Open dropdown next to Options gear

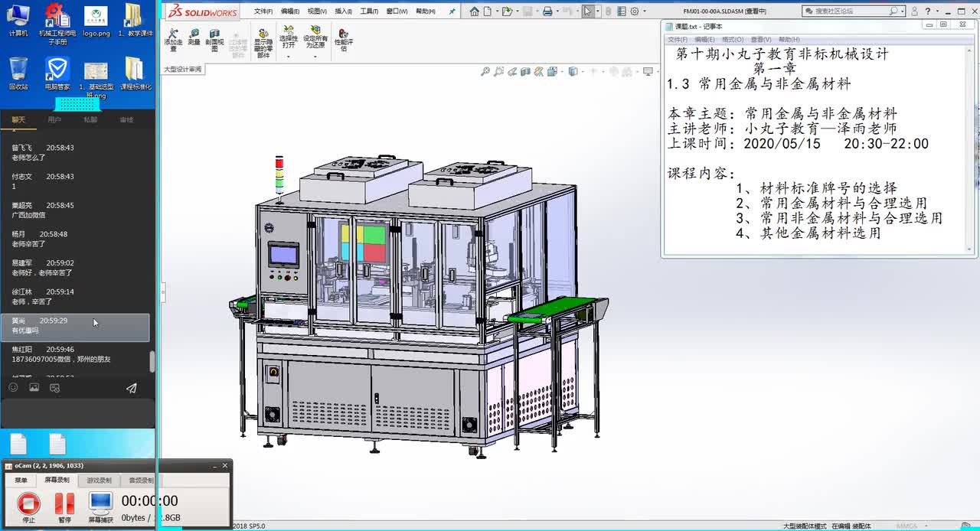coord(645,11)
